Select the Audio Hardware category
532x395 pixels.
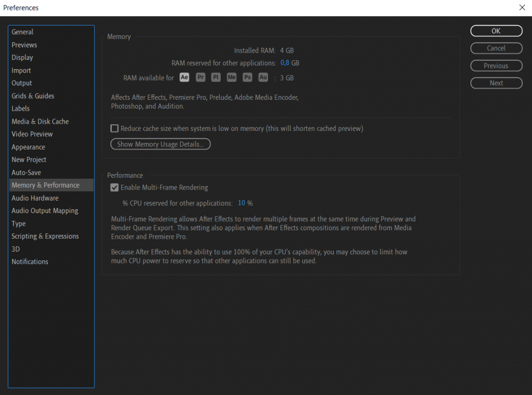(x=35, y=198)
